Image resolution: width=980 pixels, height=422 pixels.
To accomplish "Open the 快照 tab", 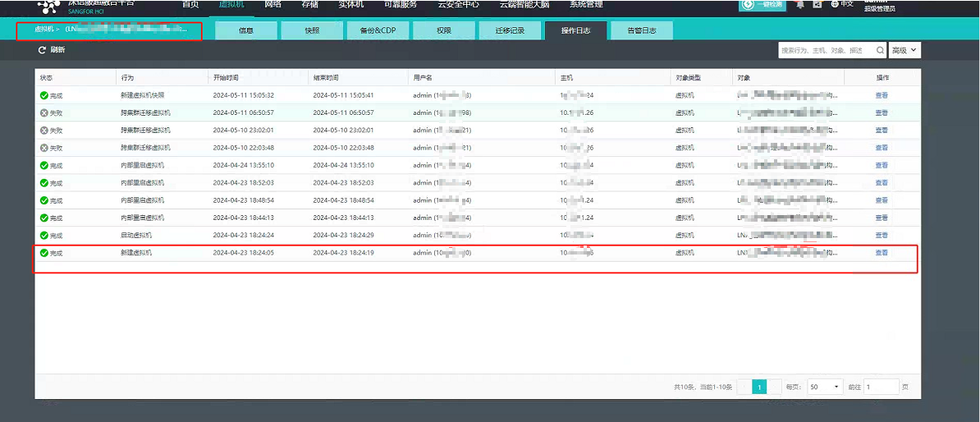I will pyautogui.click(x=312, y=30).
